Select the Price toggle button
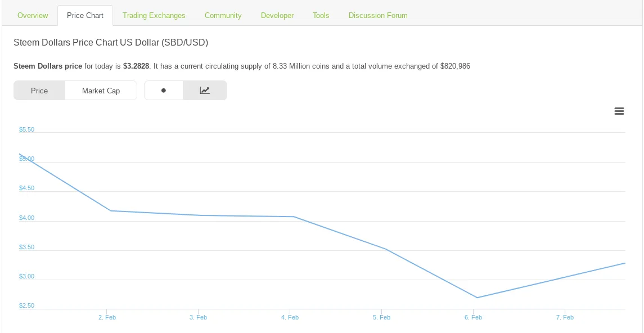Screen dimensions: 644x333 pos(39,91)
